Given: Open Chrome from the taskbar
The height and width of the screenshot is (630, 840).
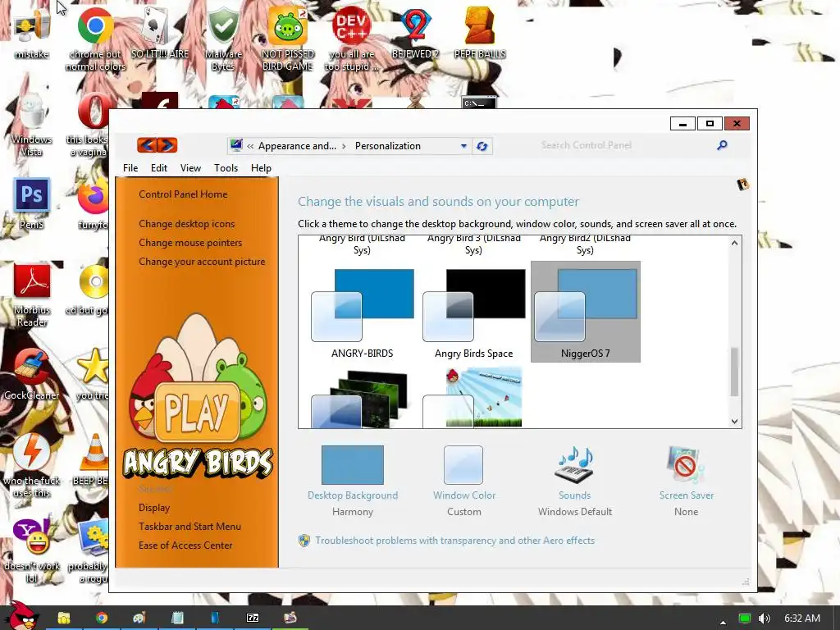Looking at the screenshot, I should coord(101,618).
